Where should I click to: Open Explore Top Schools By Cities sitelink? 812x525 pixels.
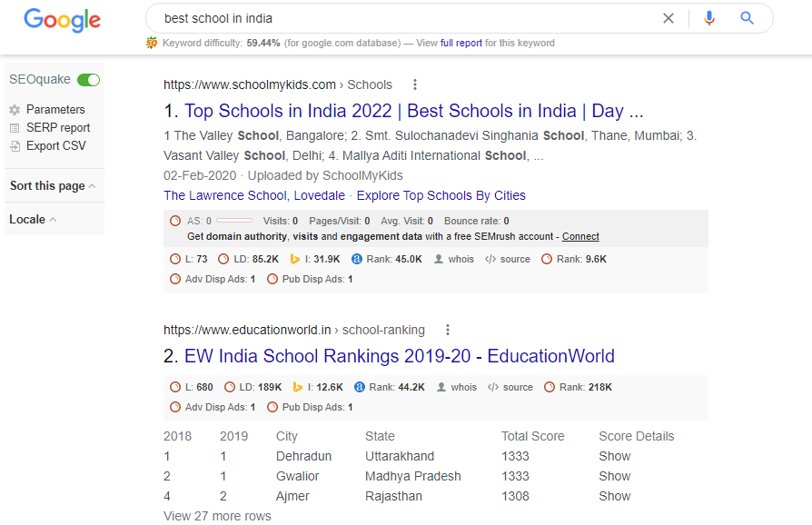[x=441, y=195]
